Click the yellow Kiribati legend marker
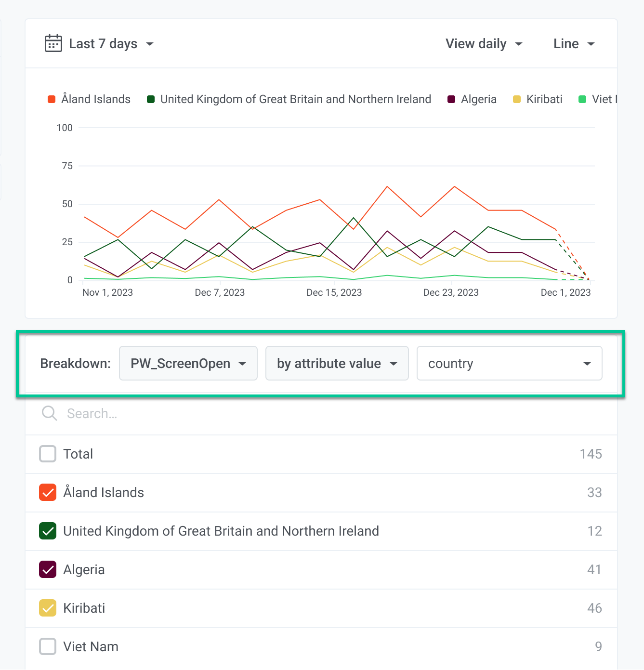The width and height of the screenshot is (644, 670). [x=517, y=99]
